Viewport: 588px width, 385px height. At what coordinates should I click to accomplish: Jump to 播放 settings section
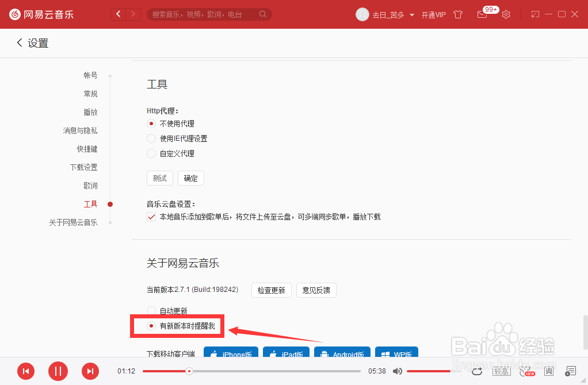click(x=90, y=112)
